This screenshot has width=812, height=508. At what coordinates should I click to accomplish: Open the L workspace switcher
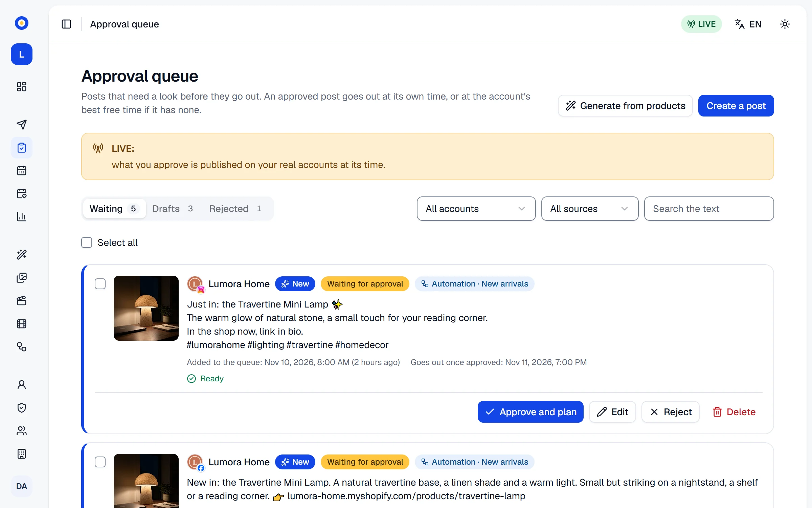point(22,54)
